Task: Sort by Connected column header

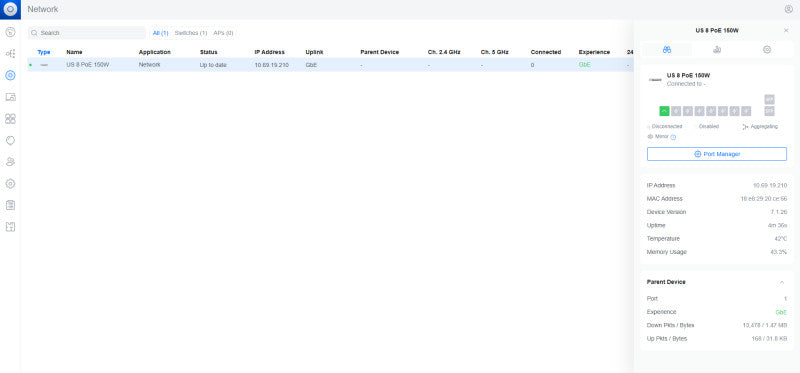Action: pyautogui.click(x=545, y=52)
